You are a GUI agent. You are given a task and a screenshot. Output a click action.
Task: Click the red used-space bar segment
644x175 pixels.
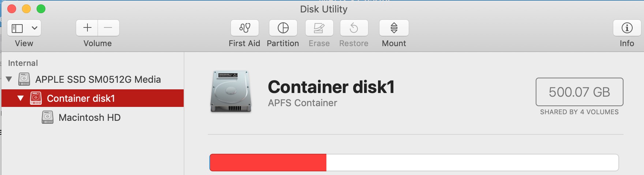point(268,163)
